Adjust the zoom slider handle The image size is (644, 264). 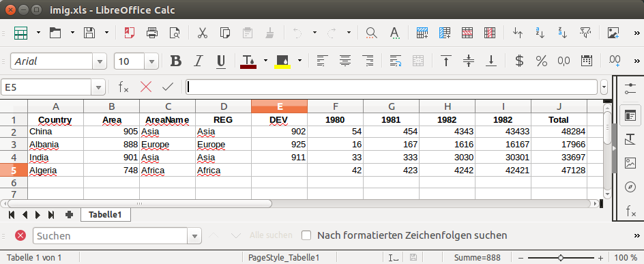561,258
